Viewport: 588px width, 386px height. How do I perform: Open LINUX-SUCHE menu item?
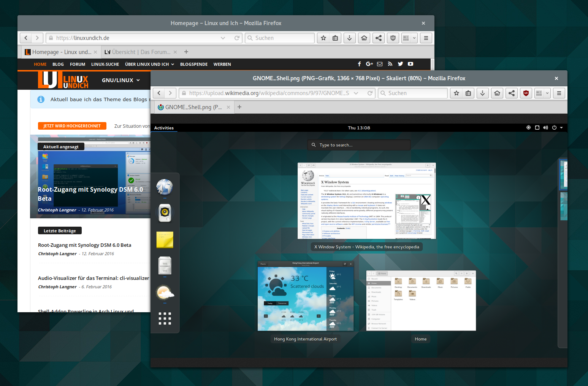tap(105, 64)
